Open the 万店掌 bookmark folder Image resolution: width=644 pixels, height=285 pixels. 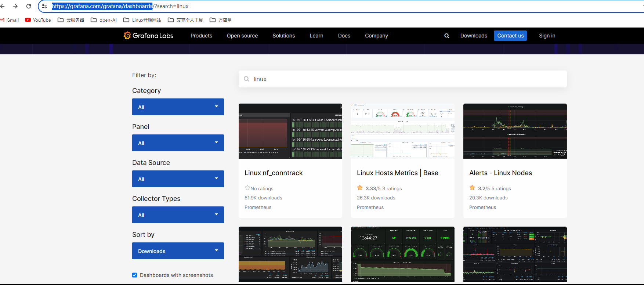[221, 20]
